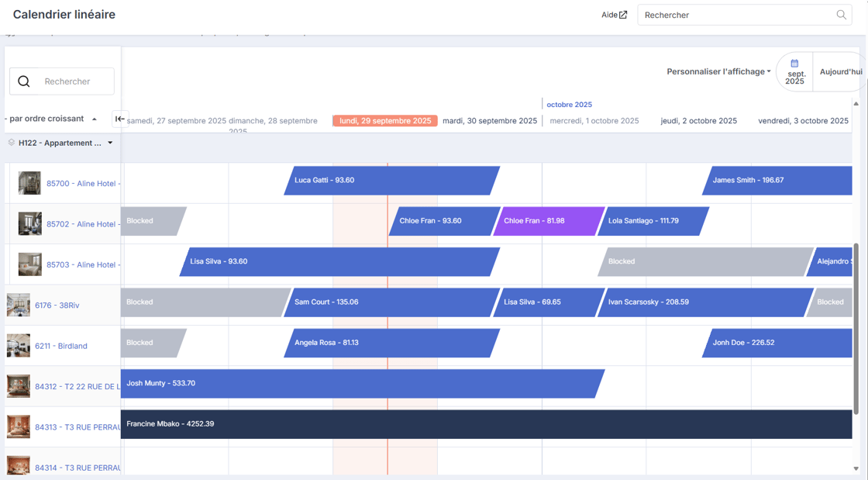Open Luca Gatti - 93.60 reservation
The height and width of the screenshot is (480, 868).
coord(392,181)
